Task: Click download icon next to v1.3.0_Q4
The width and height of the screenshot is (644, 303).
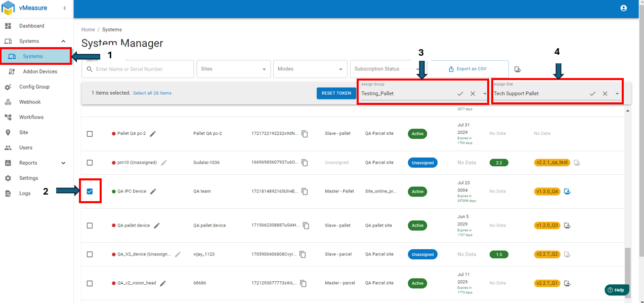Action: [x=567, y=192]
